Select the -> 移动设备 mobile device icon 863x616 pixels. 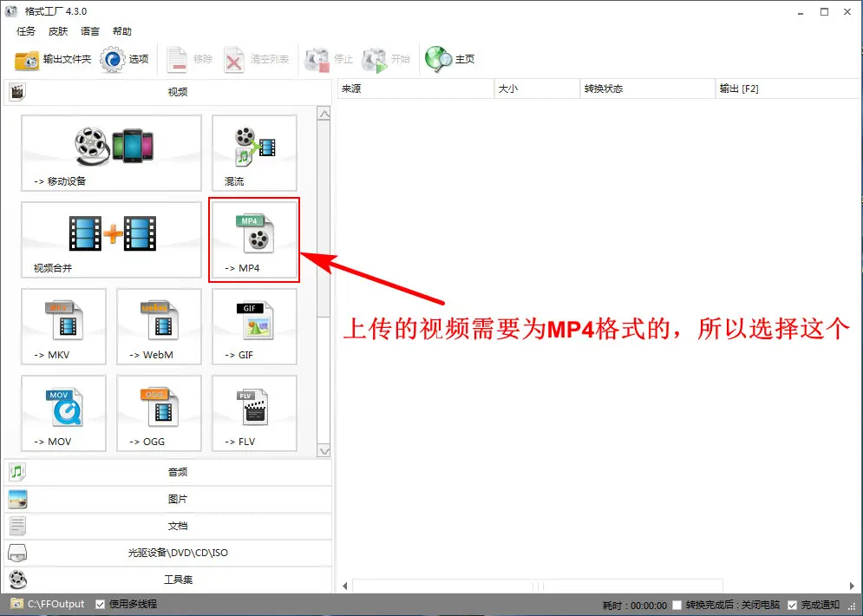[x=111, y=154]
